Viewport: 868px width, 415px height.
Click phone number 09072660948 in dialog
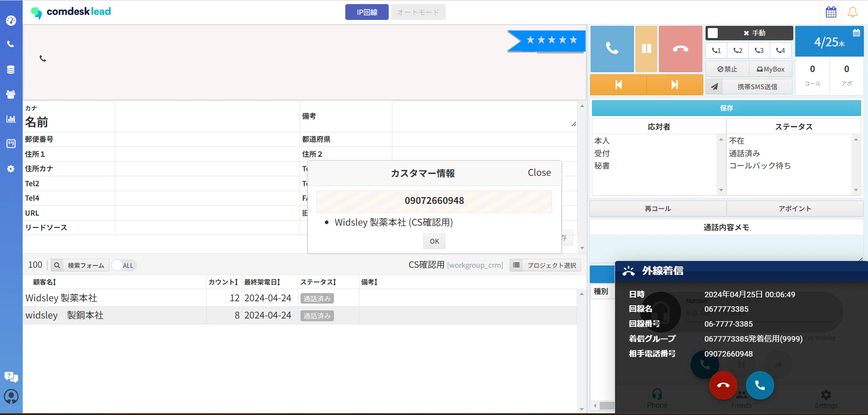click(x=434, y=201)
